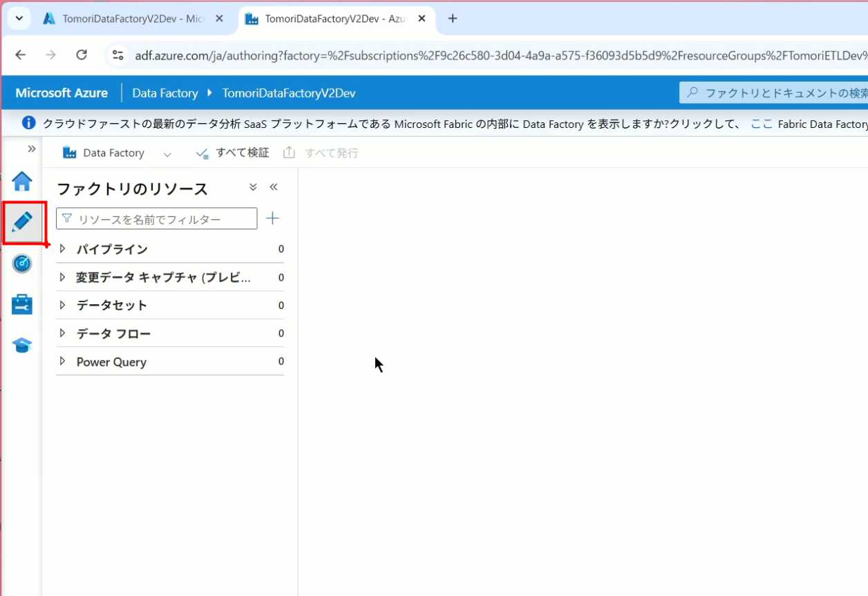The height and width of the screenshot is (596, 868).
Task: Open the Learning Center graduation cap icon
Action: pyautogui.click(x=22, y=346)
